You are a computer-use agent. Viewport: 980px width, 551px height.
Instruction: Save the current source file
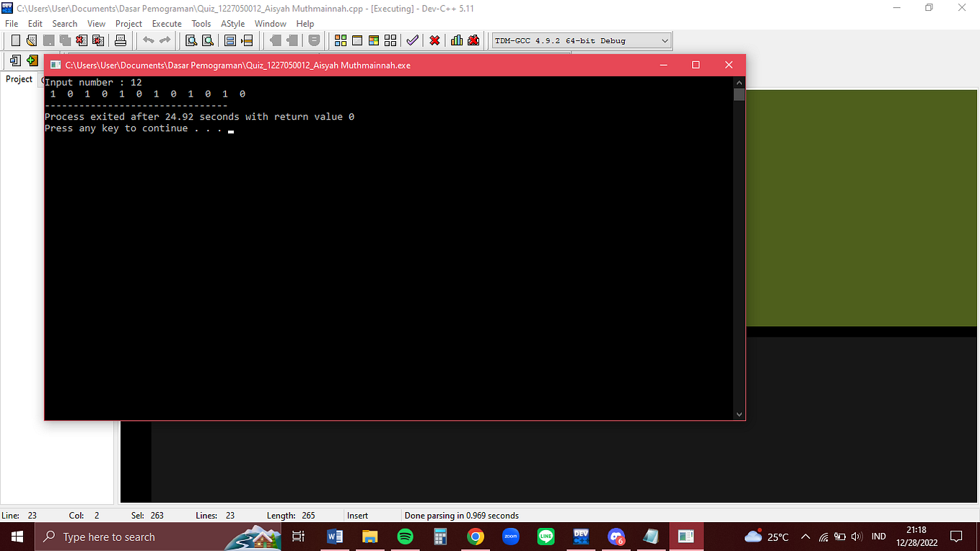point(48,40)
